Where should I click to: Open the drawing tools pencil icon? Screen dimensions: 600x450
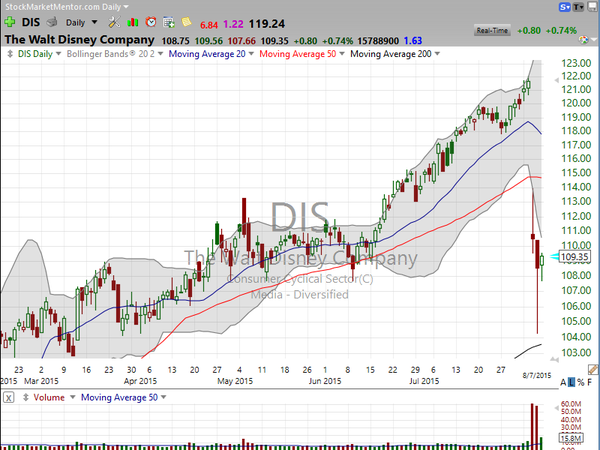pos(593,369)
